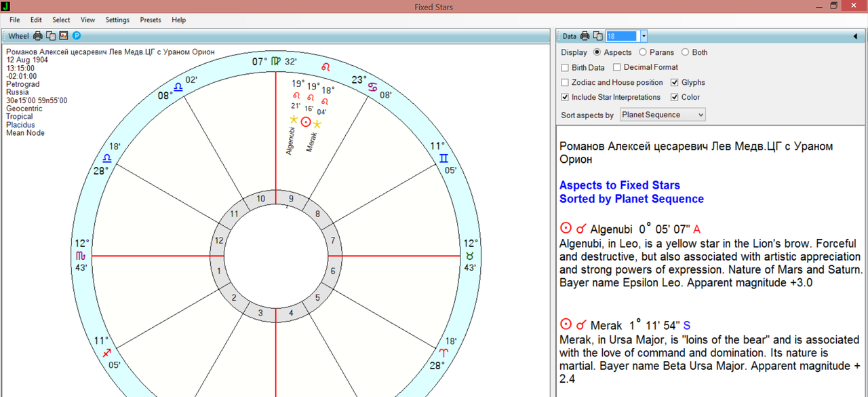Image resolution: width=868 pixels, height=397 pixels.
Task: Click the Leo glyph on the outer ring
Action: point(326,68)
